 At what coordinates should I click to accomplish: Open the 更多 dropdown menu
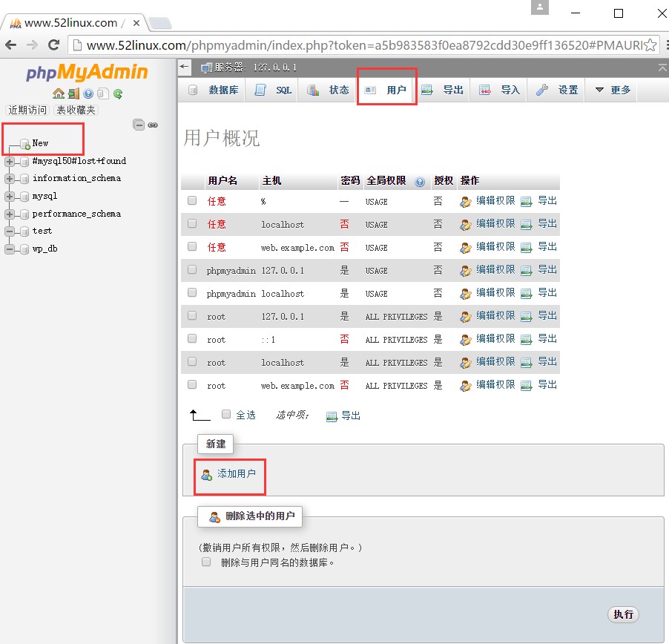[612, 90]
